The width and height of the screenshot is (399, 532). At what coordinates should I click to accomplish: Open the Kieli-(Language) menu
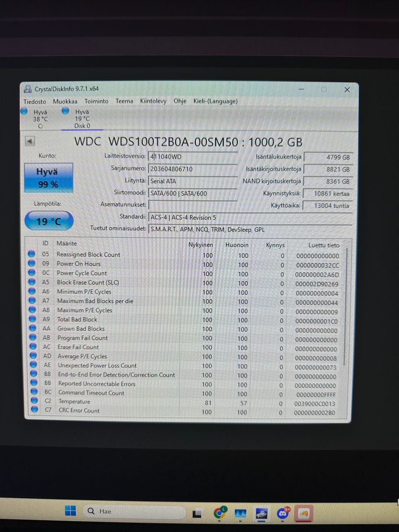(x=215, y=101)
